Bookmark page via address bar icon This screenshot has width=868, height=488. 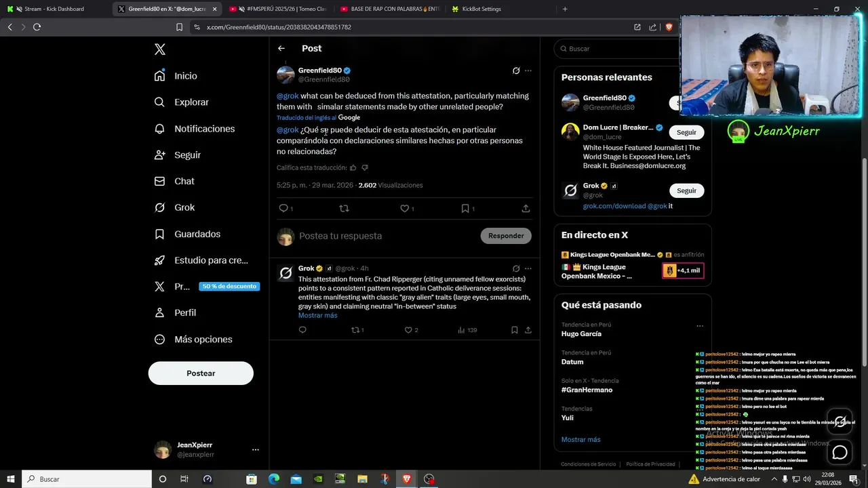(x=179, y=27)
